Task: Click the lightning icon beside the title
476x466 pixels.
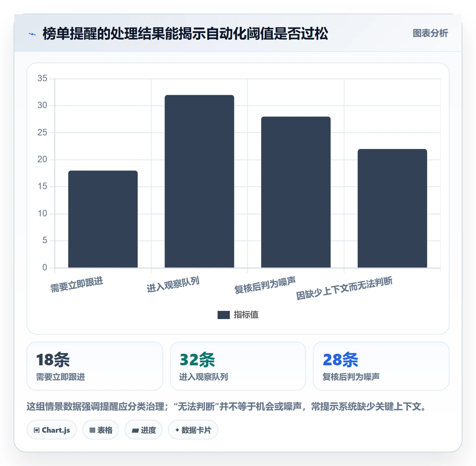Action: (x=32, y=34)
